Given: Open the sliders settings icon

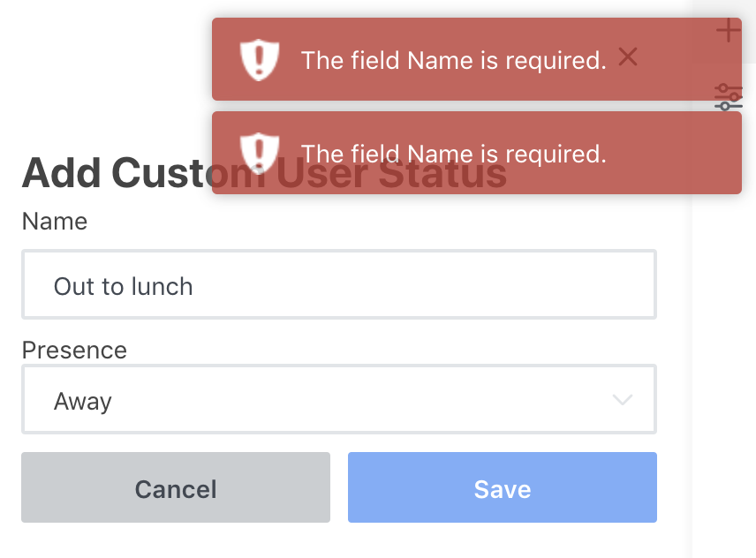Looking at the screenshot, I should tap(729, 97).
